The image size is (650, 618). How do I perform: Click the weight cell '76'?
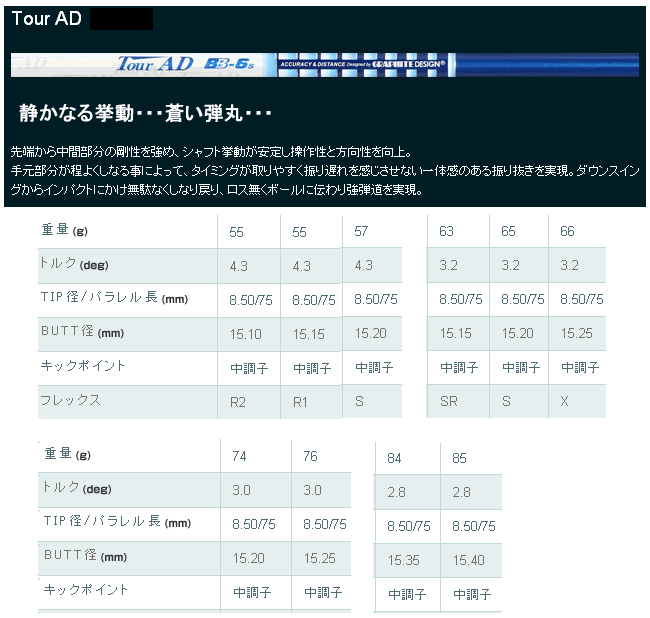pyautogui.click(x=310, y=456)
